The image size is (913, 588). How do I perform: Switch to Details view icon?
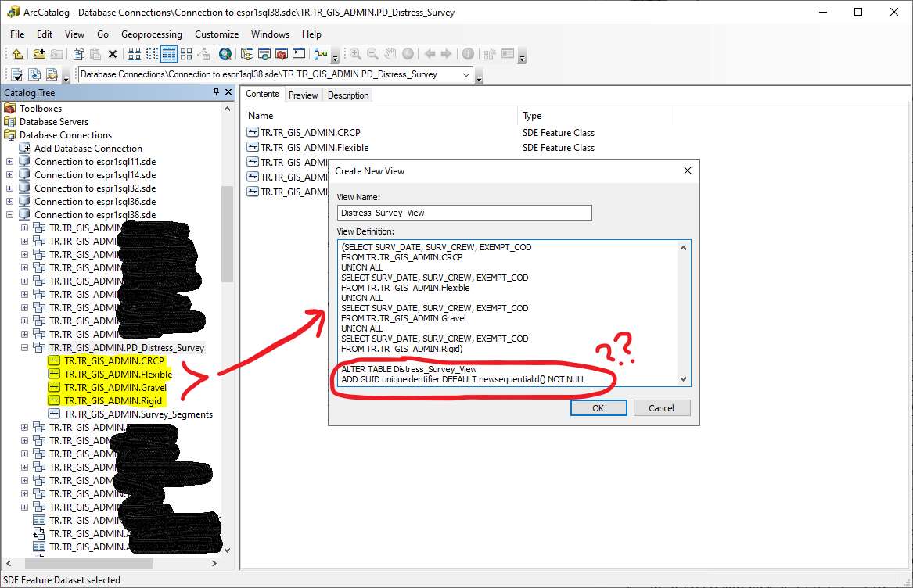(169, 54)
